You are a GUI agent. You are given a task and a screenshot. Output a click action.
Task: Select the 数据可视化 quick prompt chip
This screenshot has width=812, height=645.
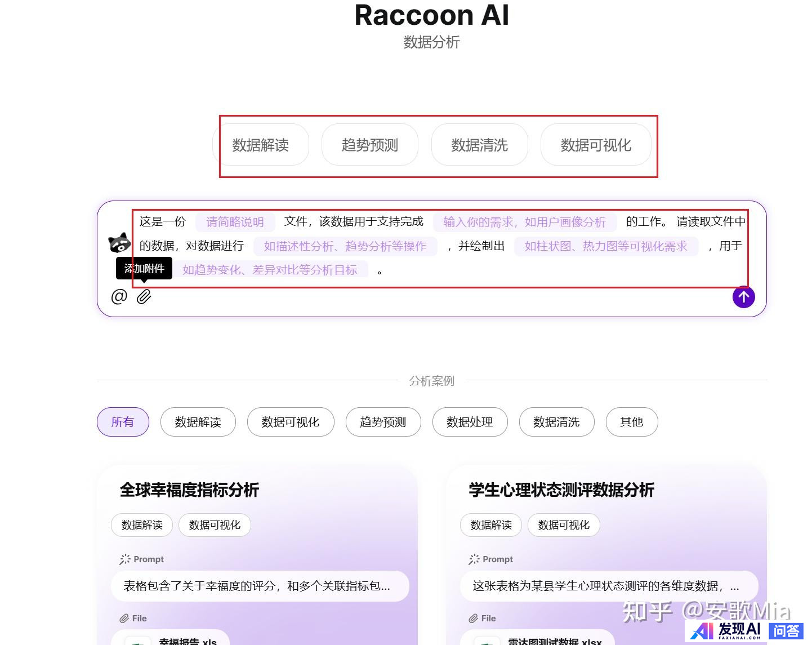tap(596, 145)
